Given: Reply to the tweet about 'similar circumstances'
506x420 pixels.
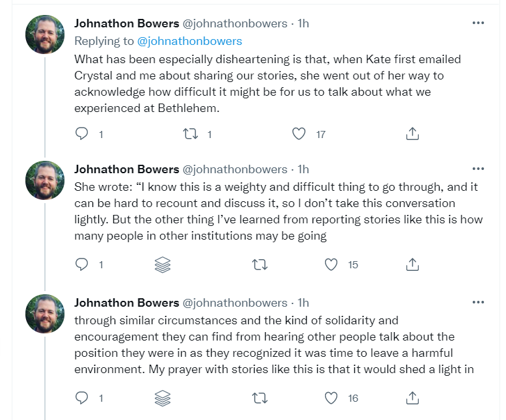Looking at the screenshot, I should tap(81, 398).
